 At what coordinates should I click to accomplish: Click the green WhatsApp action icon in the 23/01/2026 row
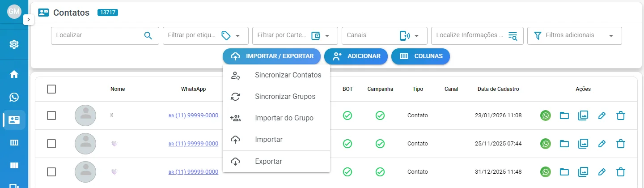(x=546, y=115)
